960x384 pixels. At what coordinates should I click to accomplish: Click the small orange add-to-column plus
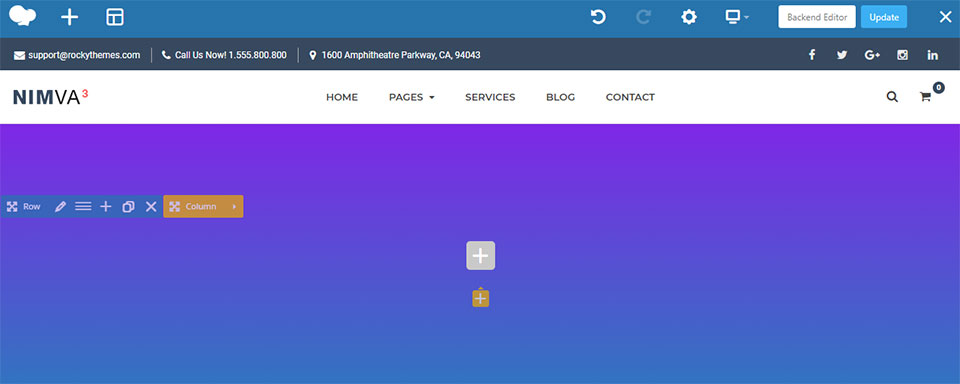481,298
